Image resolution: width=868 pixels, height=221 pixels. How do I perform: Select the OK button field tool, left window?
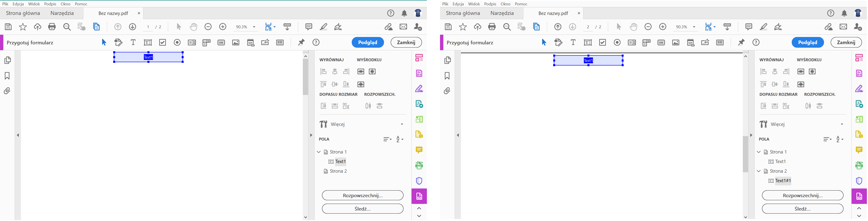(221, 43)
